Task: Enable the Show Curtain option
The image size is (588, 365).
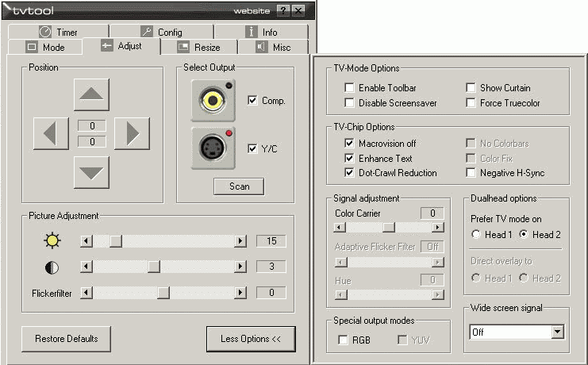Action: [x=471, y=88]
